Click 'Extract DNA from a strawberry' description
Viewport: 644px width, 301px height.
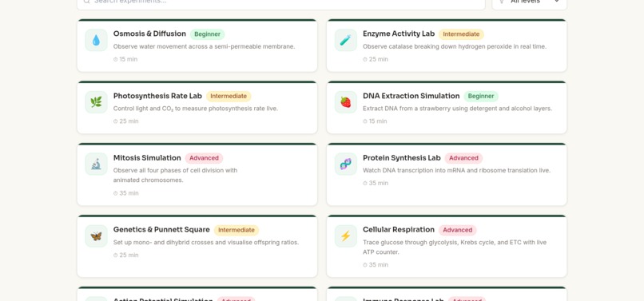point(458,109)
